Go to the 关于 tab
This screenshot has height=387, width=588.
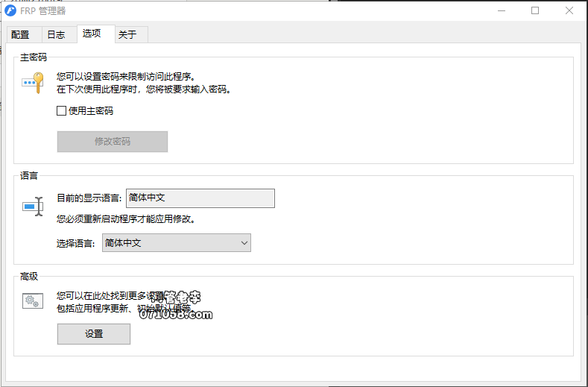(x=127, y=35)
